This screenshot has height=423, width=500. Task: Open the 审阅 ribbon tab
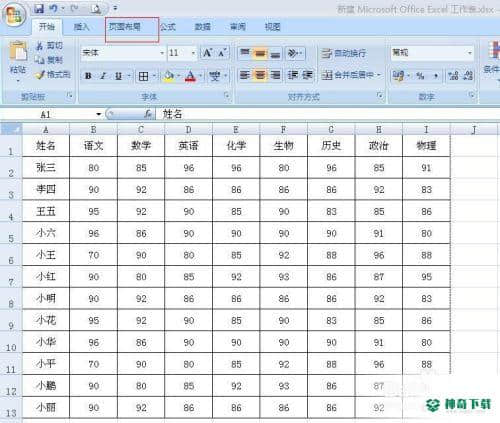click(238, 27)
